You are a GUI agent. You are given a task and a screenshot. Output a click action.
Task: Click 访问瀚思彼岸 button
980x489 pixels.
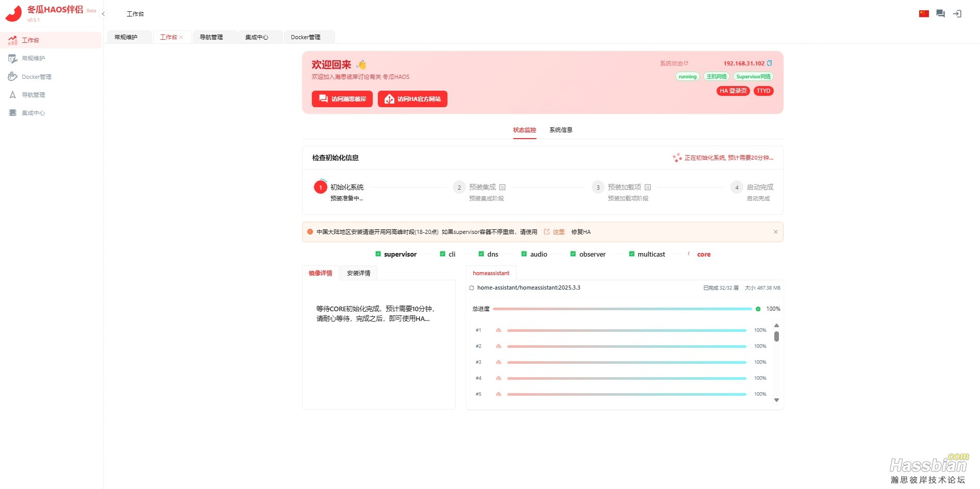pos(342,99)
